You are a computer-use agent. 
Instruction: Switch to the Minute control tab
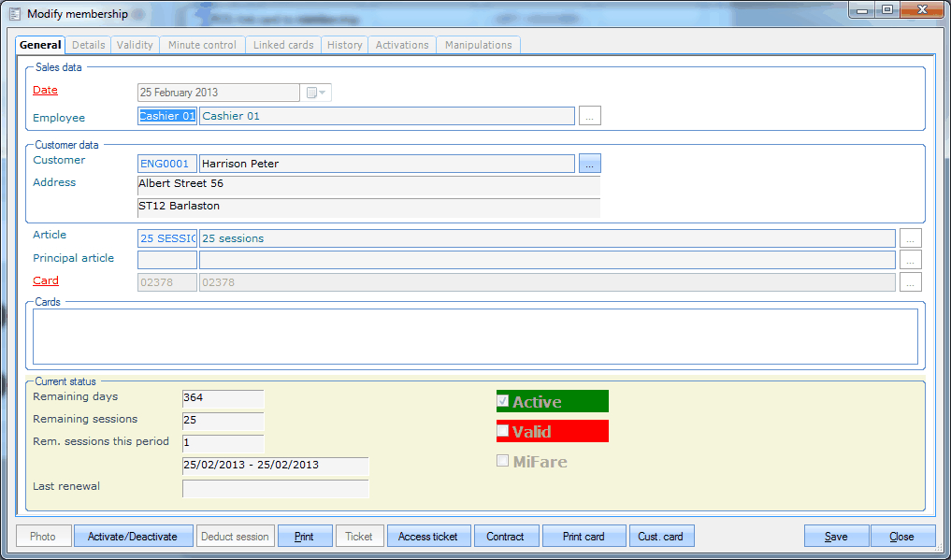(201, 44)
